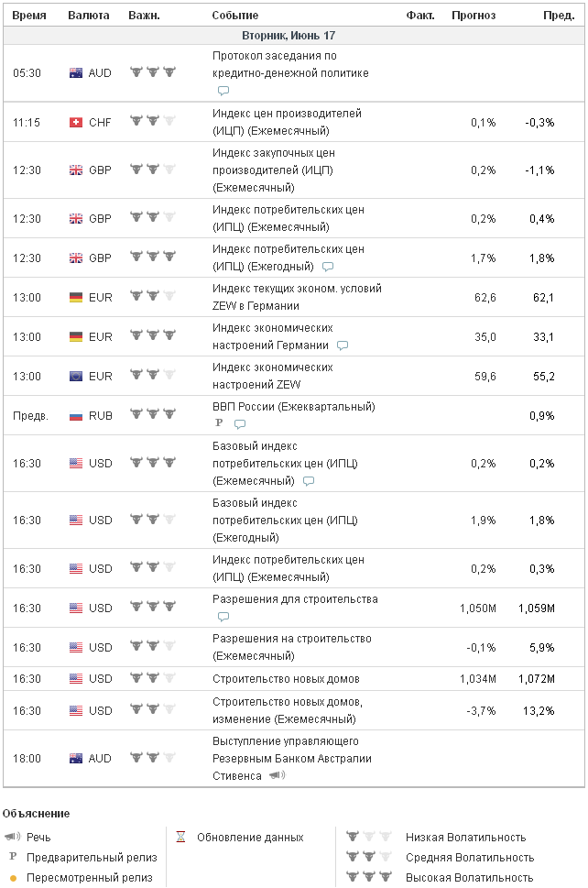
Task: Click the orange revised release dot in legend
Action: [13, 878]
